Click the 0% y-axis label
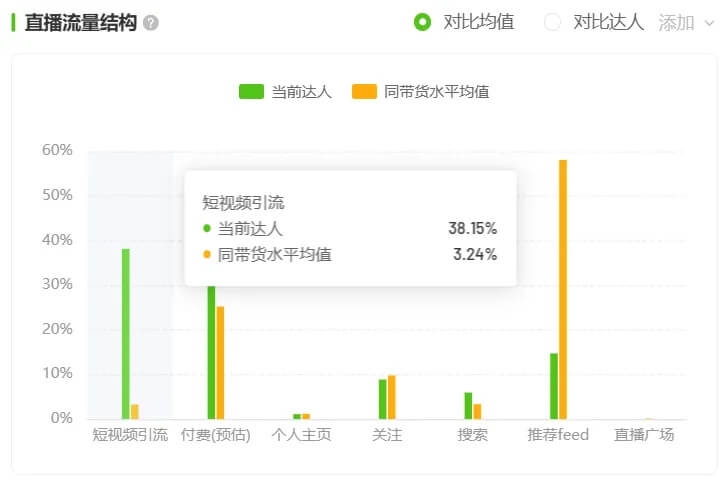 coord(62,418)
